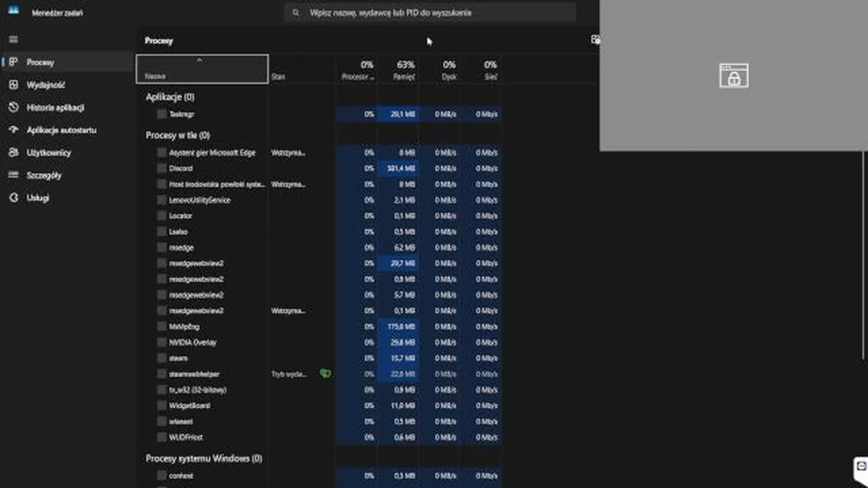
Task: Sort by the Nazwa column header
Action: (x=202, y=69)
